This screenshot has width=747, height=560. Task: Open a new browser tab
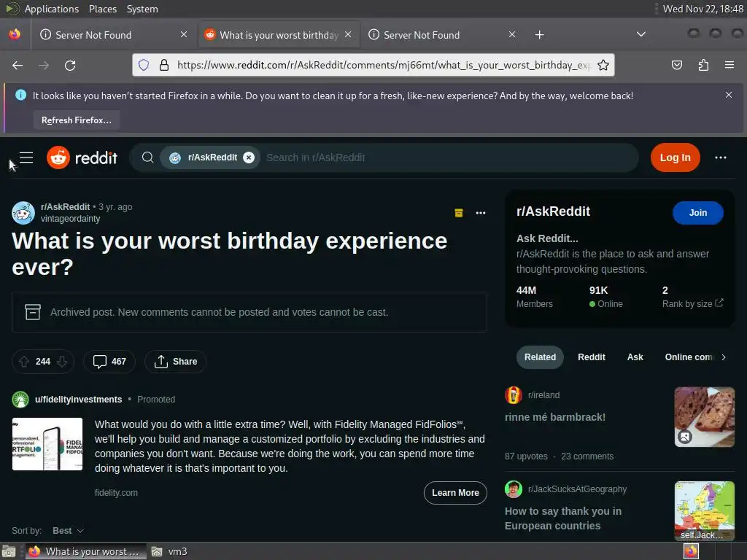pyautogui.click(x=539, y=35)
